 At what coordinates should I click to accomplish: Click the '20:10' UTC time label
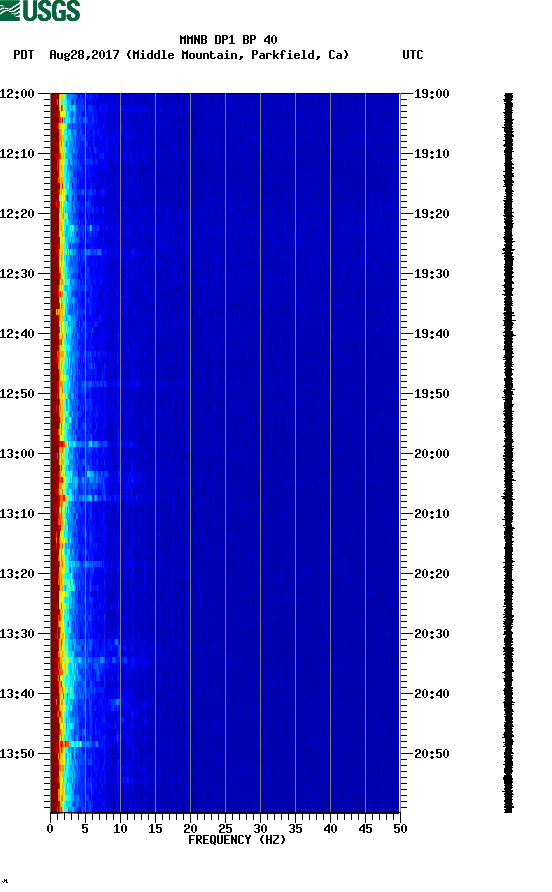click(x=431, y=514)
